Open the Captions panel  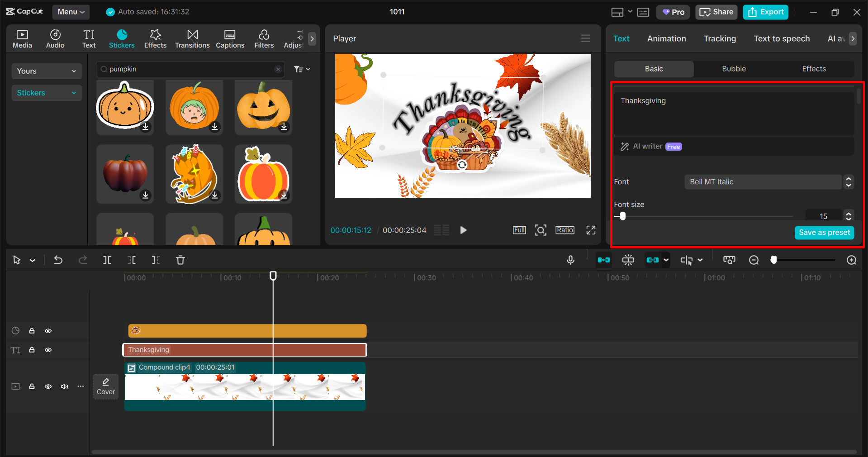230,38
